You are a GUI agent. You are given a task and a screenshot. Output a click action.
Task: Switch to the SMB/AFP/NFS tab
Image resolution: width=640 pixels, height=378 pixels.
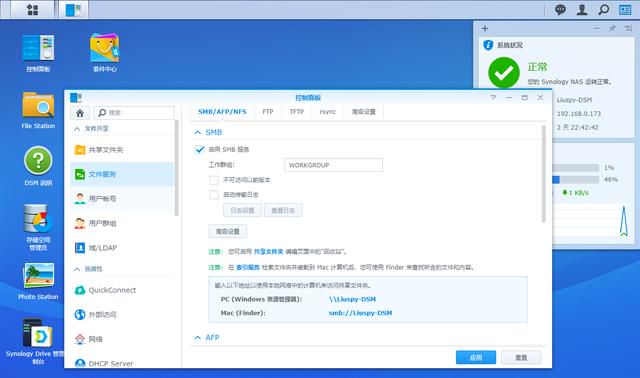pyautogui.click(x=222, y=111)
